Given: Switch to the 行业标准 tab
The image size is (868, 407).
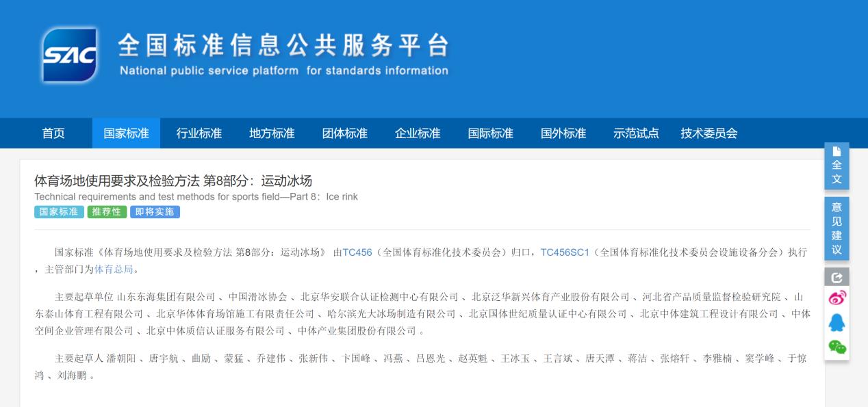Looking at the screenshot, I should click(x=199, y=133).
